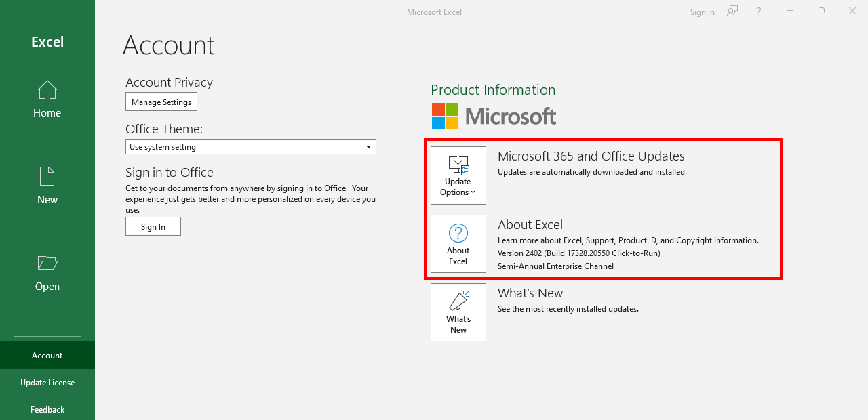Click the What's New megaphone icon

(458, 301)
